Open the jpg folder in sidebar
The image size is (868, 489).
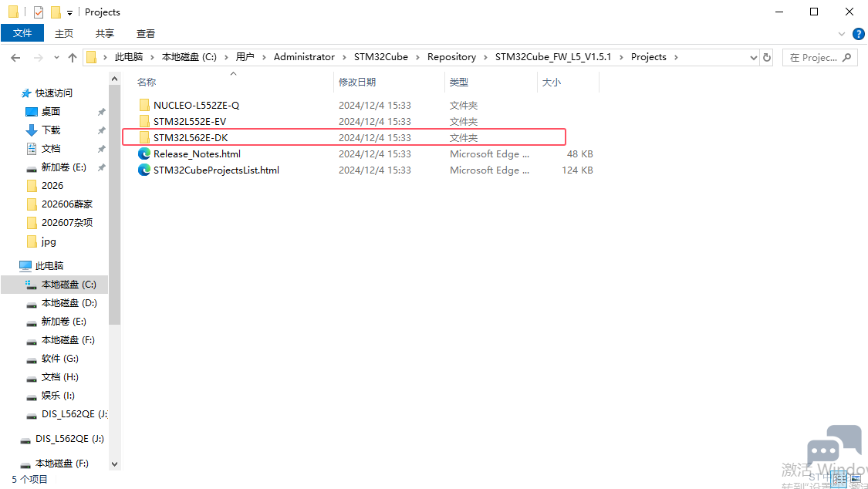(x=49, y=241)
